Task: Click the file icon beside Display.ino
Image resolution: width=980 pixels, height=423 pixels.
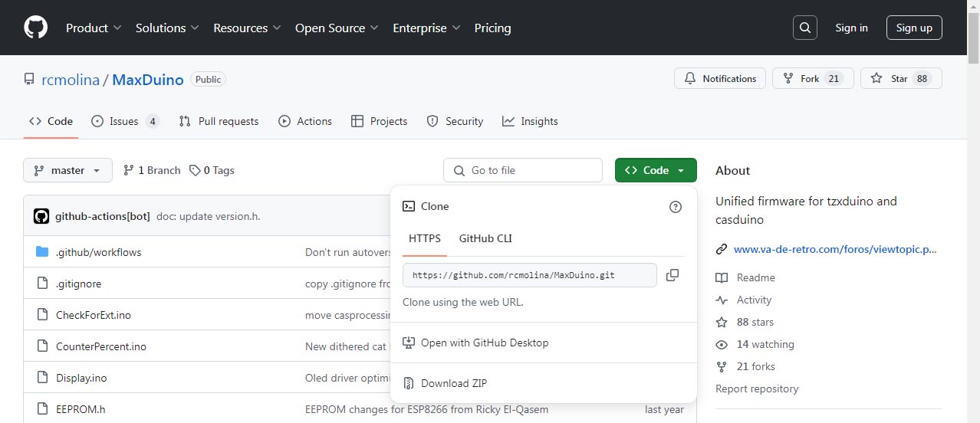Action: tap(42, 378)
